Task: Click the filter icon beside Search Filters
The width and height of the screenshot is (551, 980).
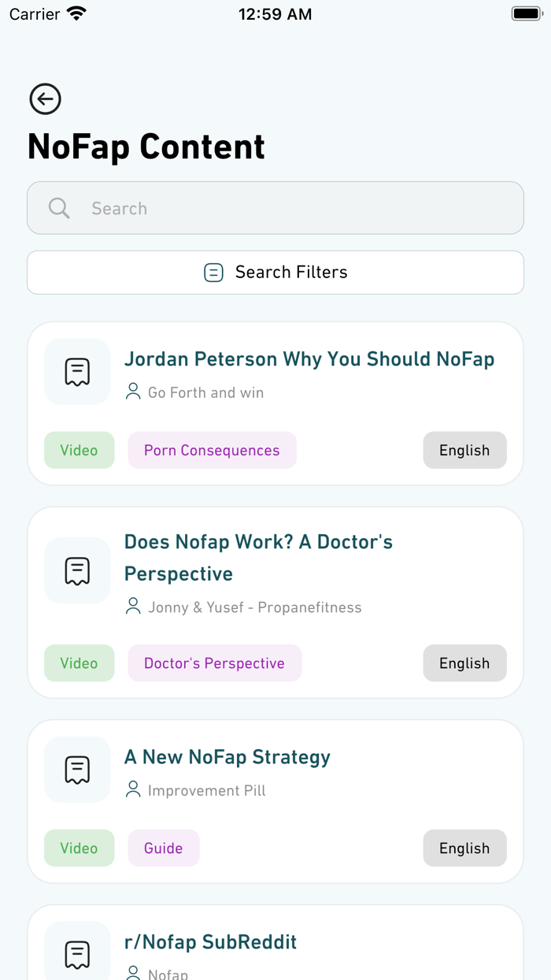Action: click(x=213, y=272)
